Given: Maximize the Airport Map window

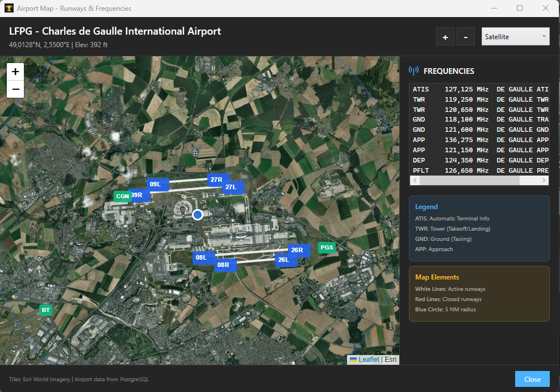Looking at the screenshot, I should pyautogui.click(x=520, y=8).
